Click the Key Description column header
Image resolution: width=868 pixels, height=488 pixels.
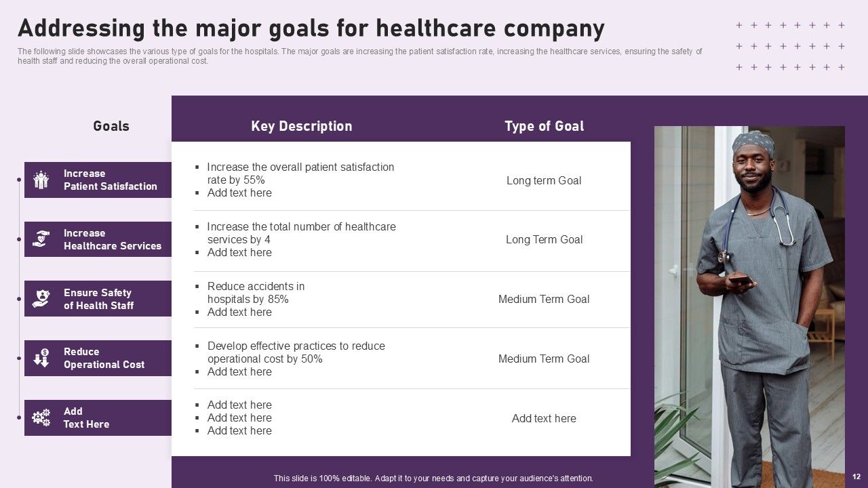click(x=301, y=126)
